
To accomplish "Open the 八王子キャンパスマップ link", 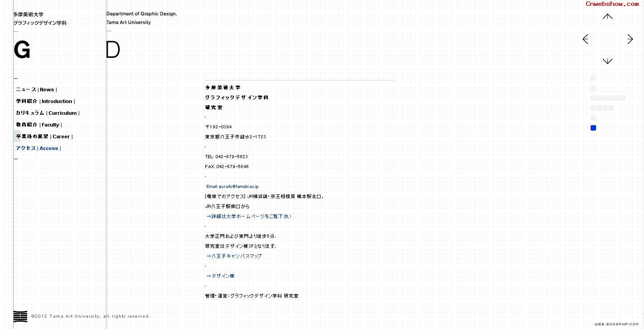I will tap(234, 256).
